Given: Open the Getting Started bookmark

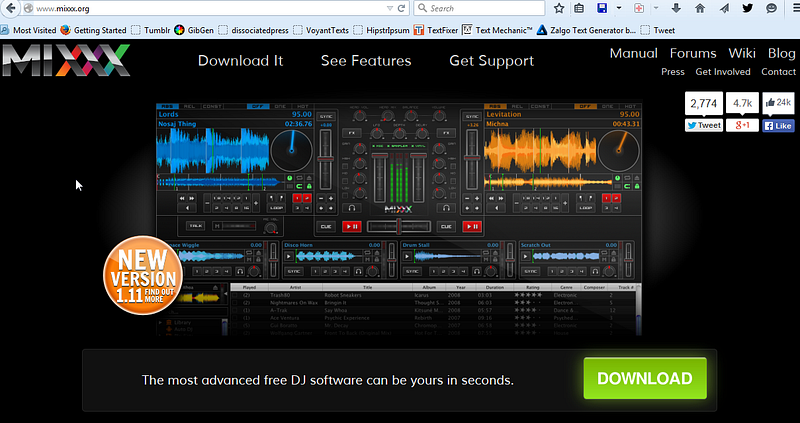Looking at the screenshot, I should click(x=93, y=30).
